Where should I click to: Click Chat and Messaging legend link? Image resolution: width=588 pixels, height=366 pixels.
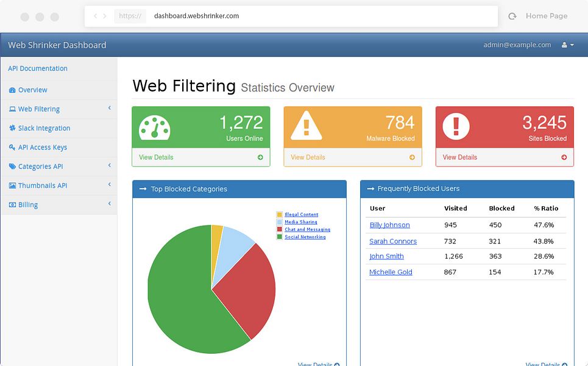point(308,229)
